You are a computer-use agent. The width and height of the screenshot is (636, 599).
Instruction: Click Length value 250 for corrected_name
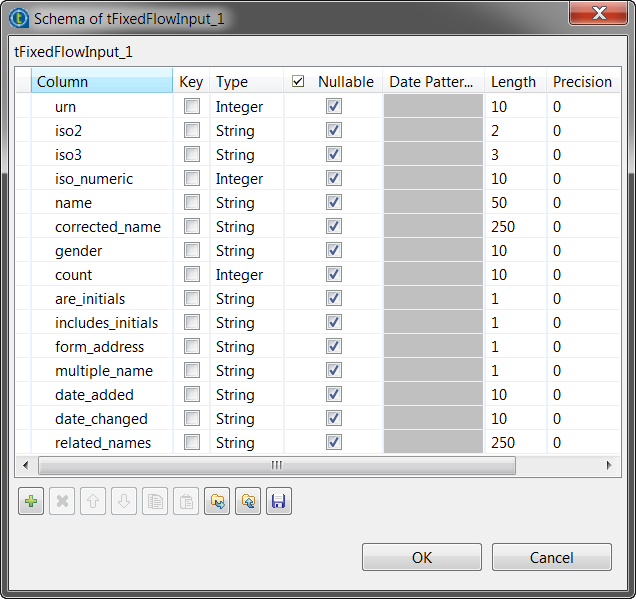tap(516, 226)
